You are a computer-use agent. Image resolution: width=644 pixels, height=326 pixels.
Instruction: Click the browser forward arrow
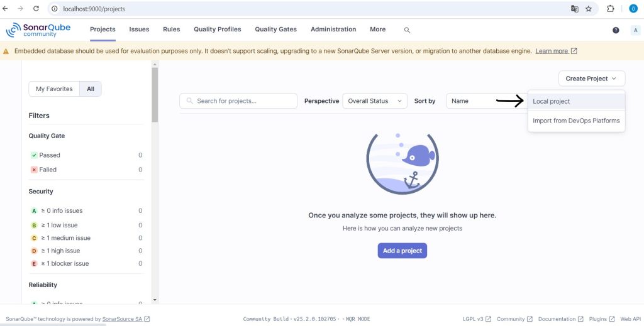[21, 9]
